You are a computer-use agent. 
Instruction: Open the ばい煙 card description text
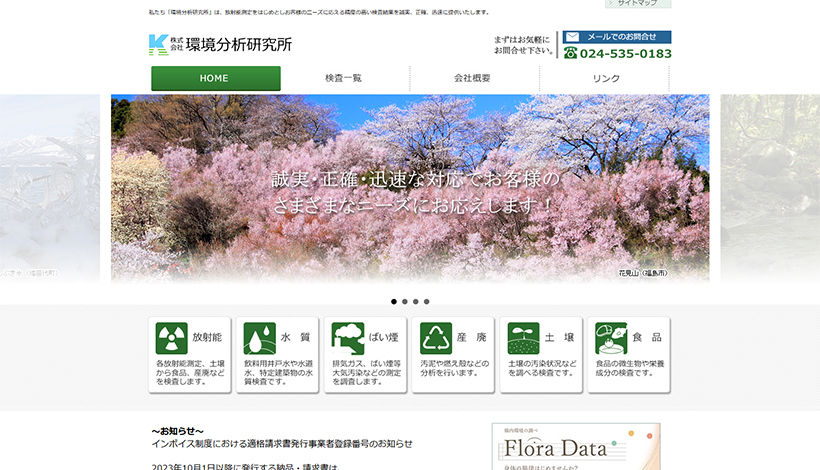[x=367, y=372]
